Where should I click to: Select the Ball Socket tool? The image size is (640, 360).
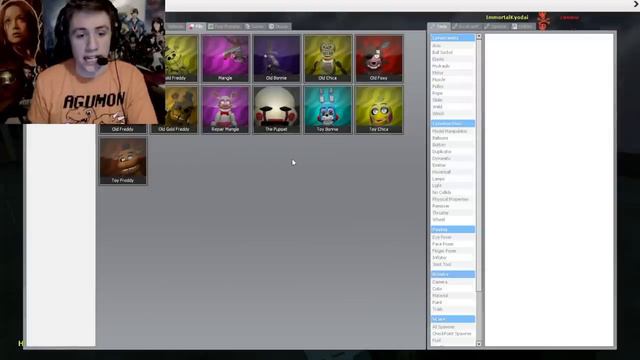pyautogui.click(x=453, y=52)
